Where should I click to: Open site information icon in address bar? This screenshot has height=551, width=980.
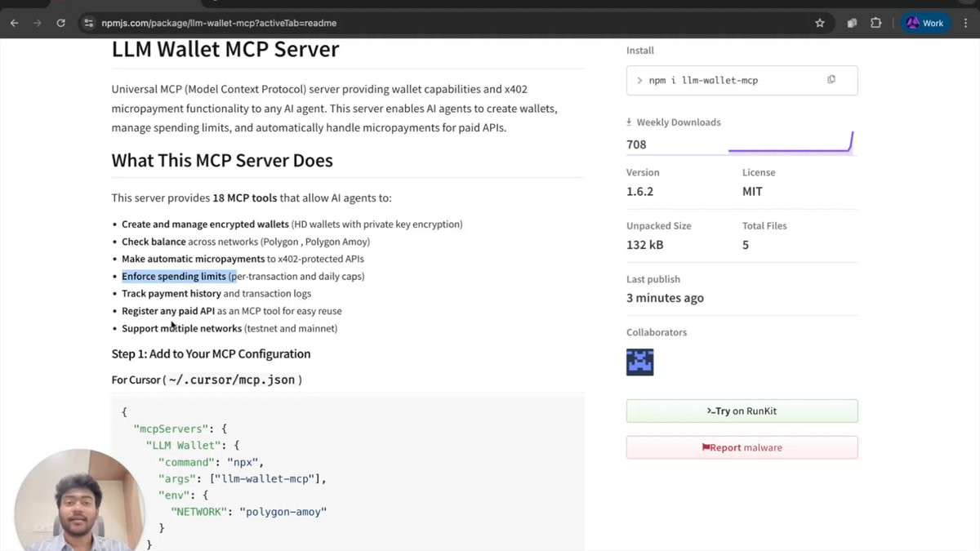pos(89,23)
